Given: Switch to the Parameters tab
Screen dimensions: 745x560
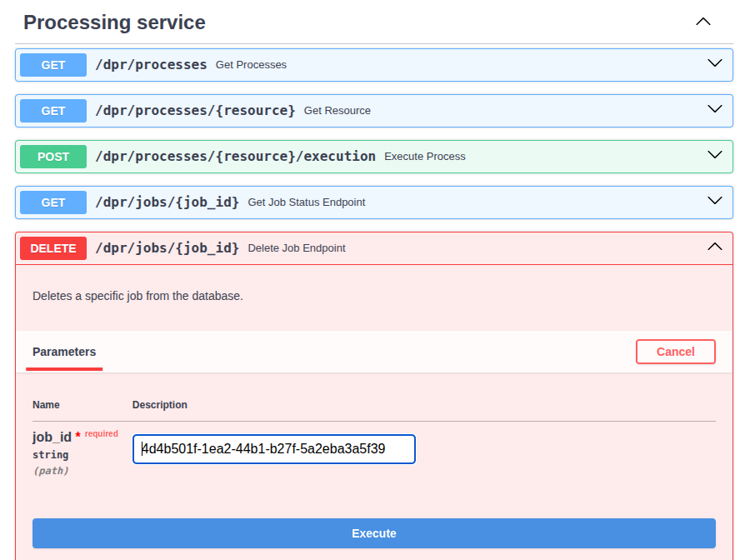Looking at the screenshot, I should click(x=63, y=352).
